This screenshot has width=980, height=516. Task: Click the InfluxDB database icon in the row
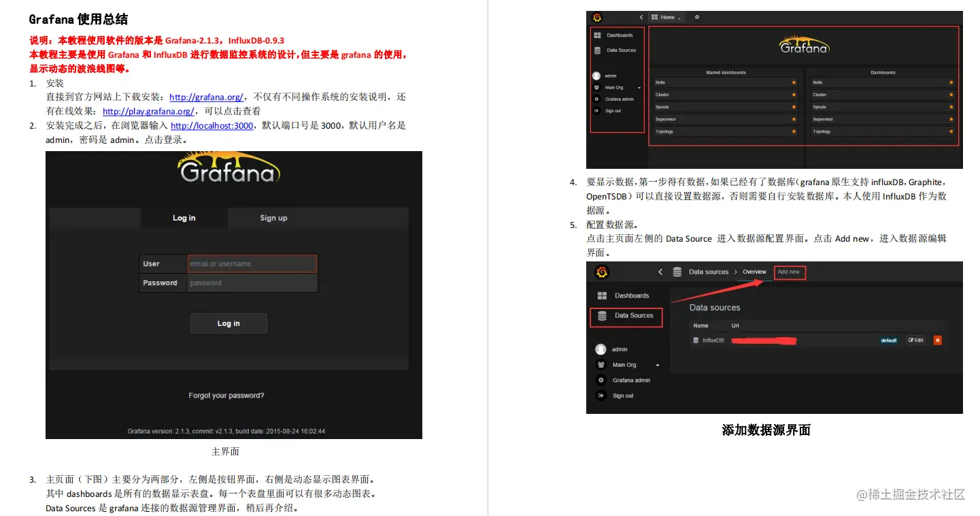point(696,340)
